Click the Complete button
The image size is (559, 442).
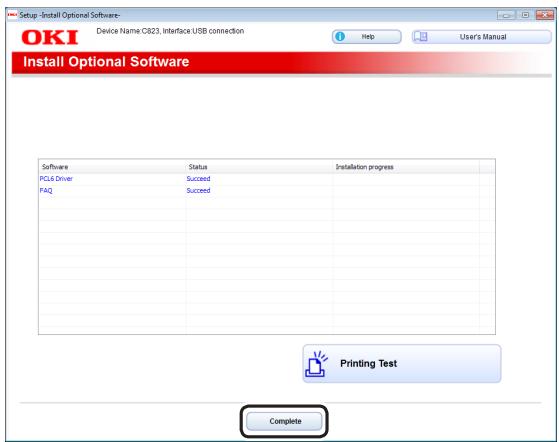(x=284, y=421)
